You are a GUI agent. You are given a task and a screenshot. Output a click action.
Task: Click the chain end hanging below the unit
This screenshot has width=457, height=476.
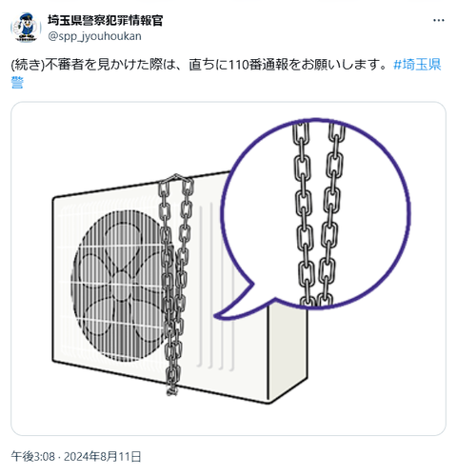172,390
